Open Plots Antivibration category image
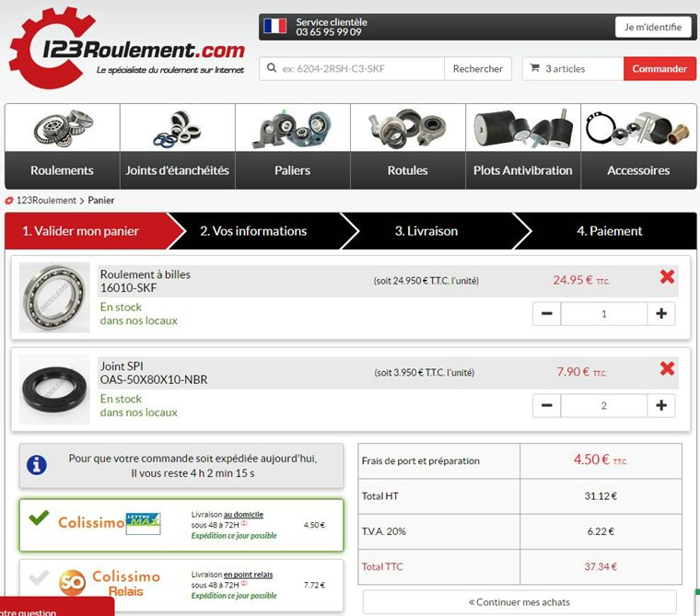700x616 pixels. point(523,128)
